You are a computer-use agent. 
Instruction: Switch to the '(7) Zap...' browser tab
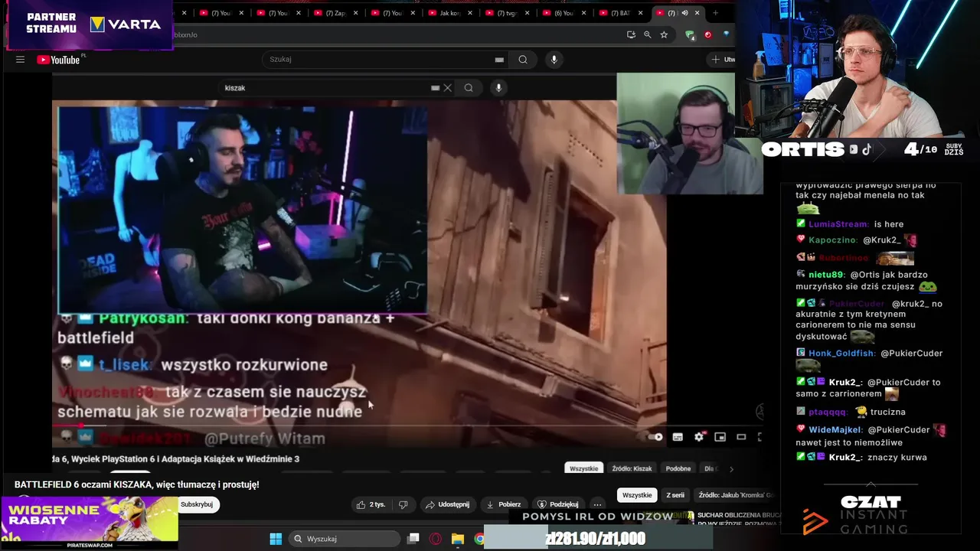pyautogui.click(x=335, y=13)
